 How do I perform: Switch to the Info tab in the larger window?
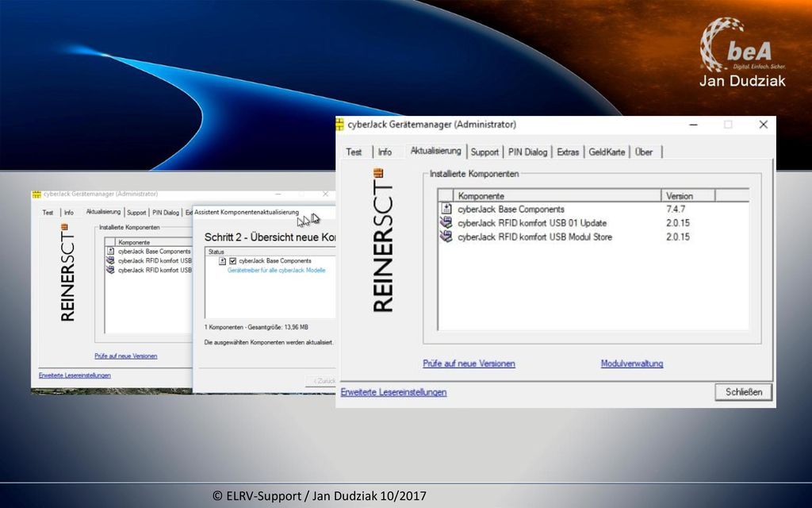click(x=385, y=152)
